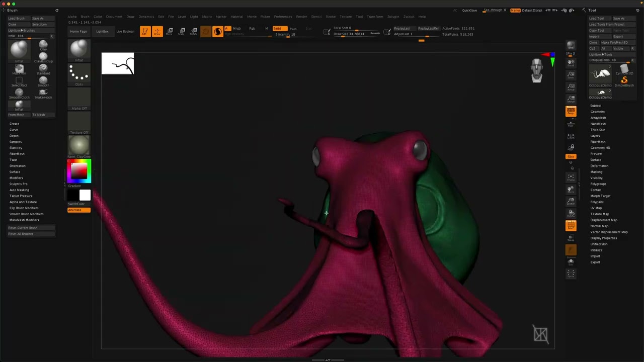
Task: Open the Zplugin menu
Action: pos(393,17)
